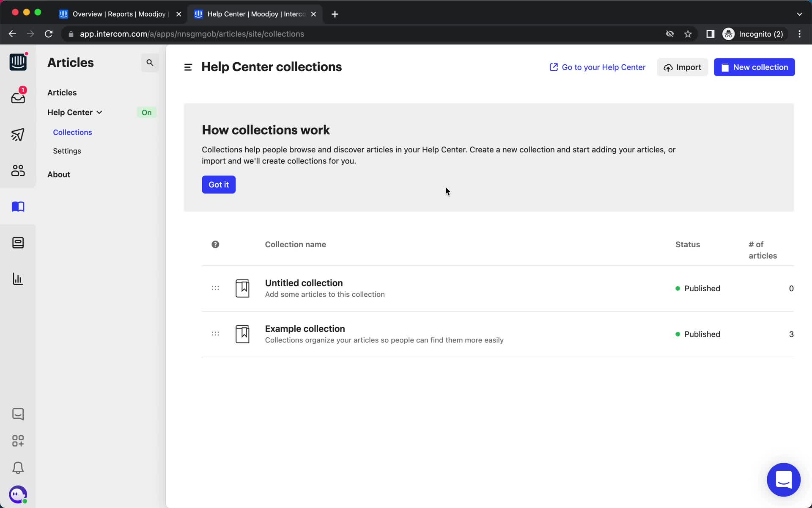Open the Contacts people icon
812x508 pixels.
click(18, 171)
